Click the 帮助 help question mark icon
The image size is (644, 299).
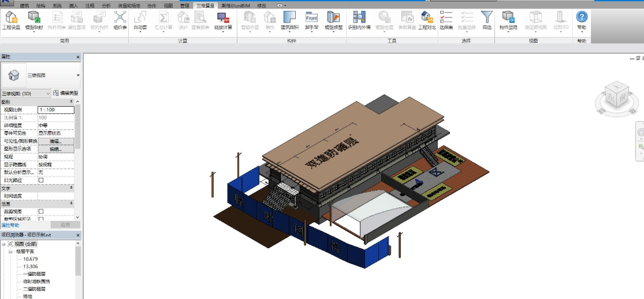point(582,17)
